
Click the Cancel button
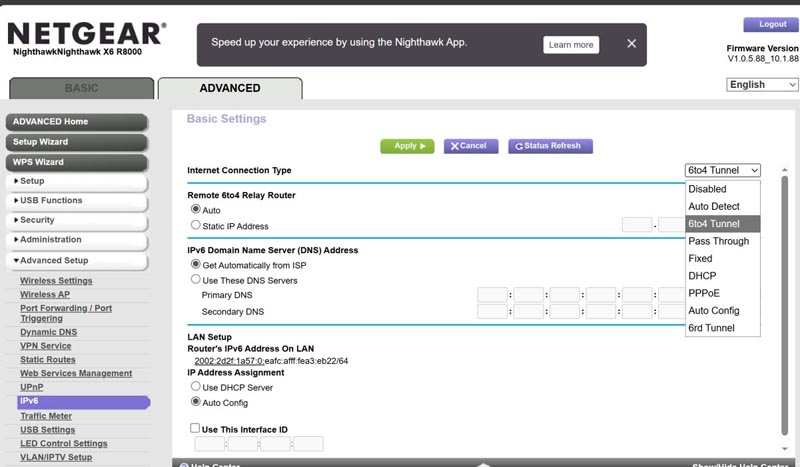click(471, 146)
